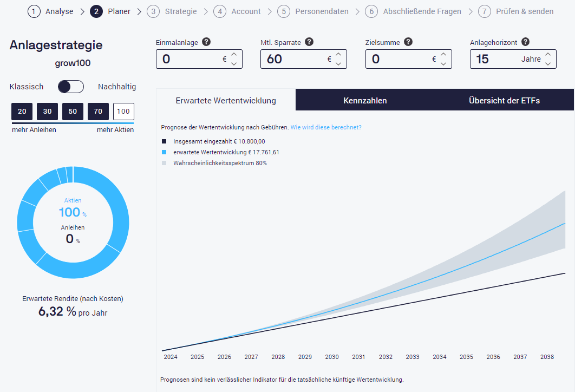This screenshot has width=575, height=392.
Task: Decrease Zielsumme with the down arrow
Action: coord(443,64)
